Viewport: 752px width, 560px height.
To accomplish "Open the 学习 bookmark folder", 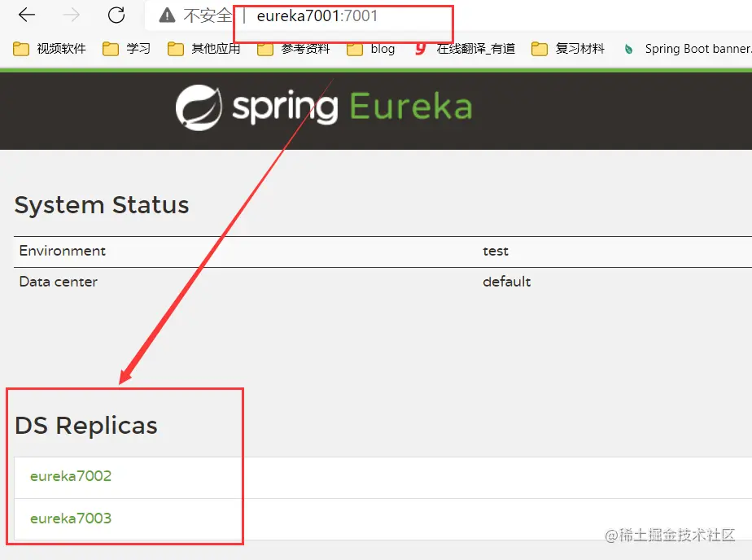I will click(126, 48).
